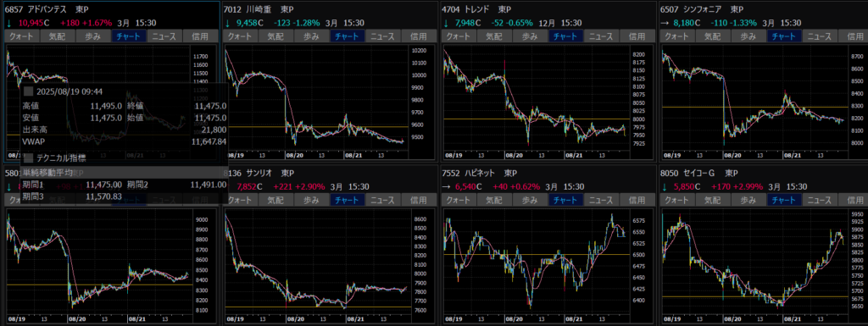This screenshot has height=326, width=868.
Task: Click the right arrow beside Sinfonia's 8,180 price
Action: (x=665, y=23)
